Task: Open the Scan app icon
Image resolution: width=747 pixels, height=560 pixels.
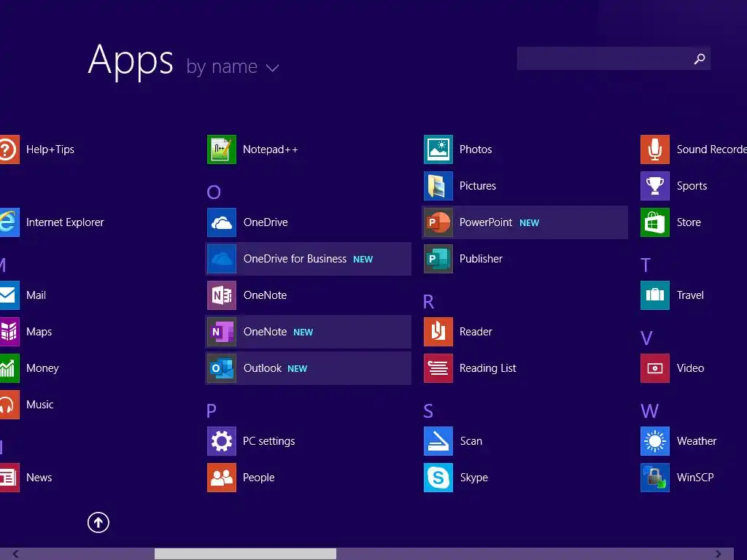Action: 438,441
